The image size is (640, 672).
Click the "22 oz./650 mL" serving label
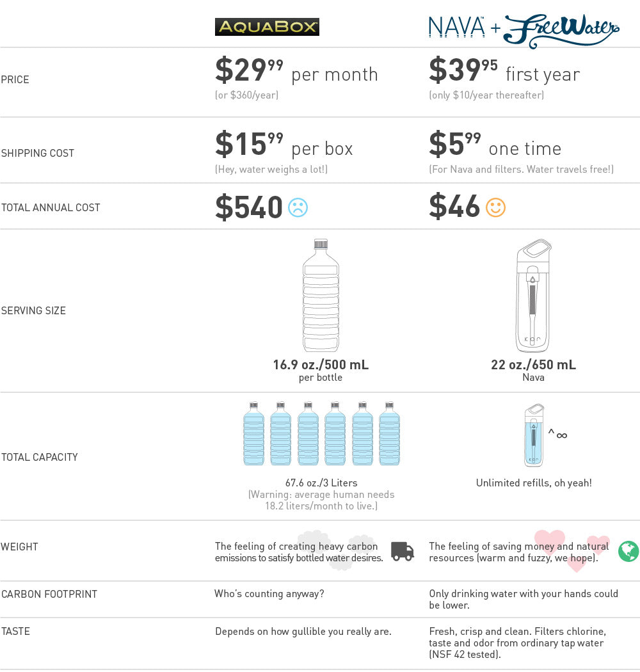click(x=533, y=365)
